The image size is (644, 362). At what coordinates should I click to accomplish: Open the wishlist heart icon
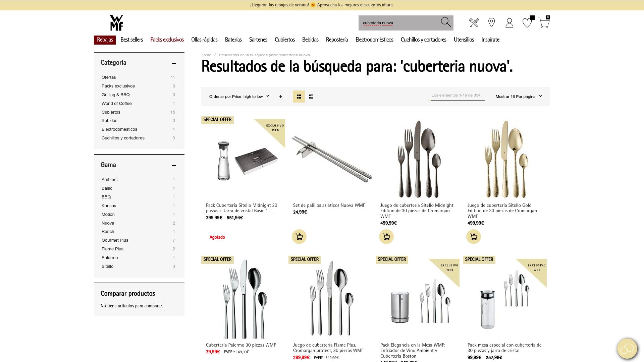(527, 23)
